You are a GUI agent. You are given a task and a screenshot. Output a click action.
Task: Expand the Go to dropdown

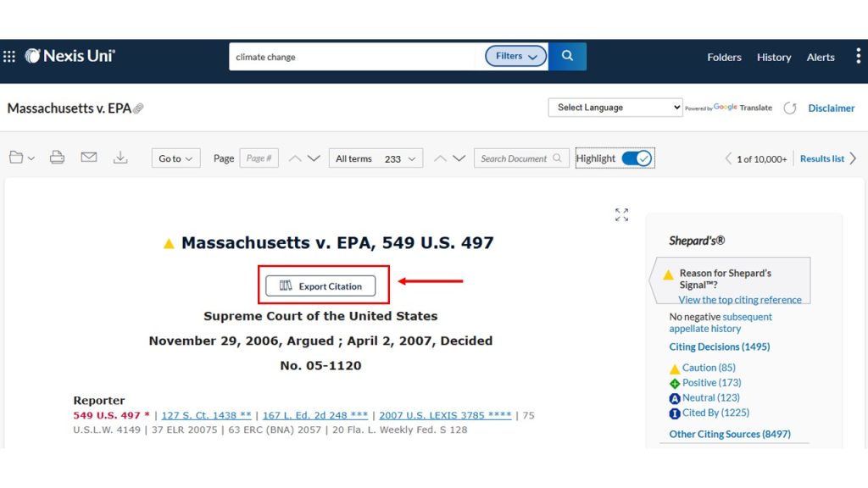175,158
